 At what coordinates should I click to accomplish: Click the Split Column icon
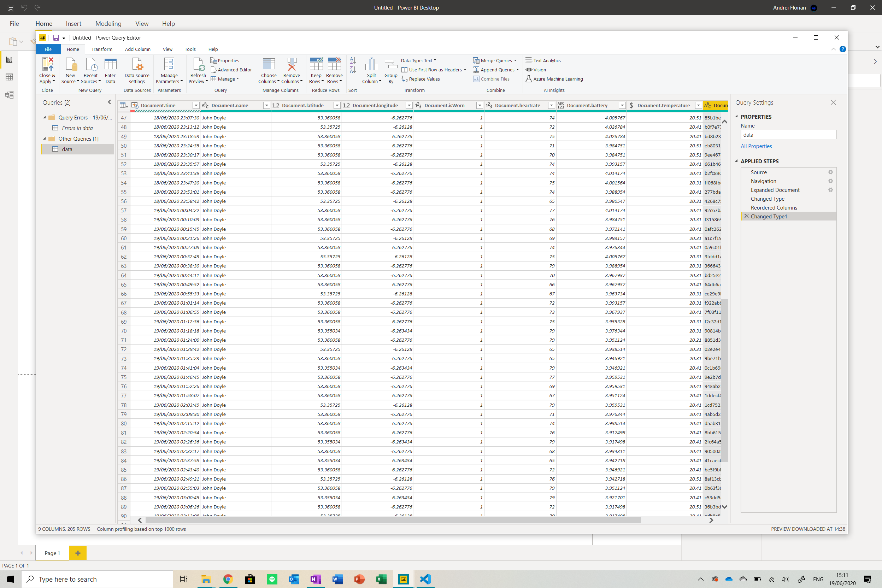371,65
